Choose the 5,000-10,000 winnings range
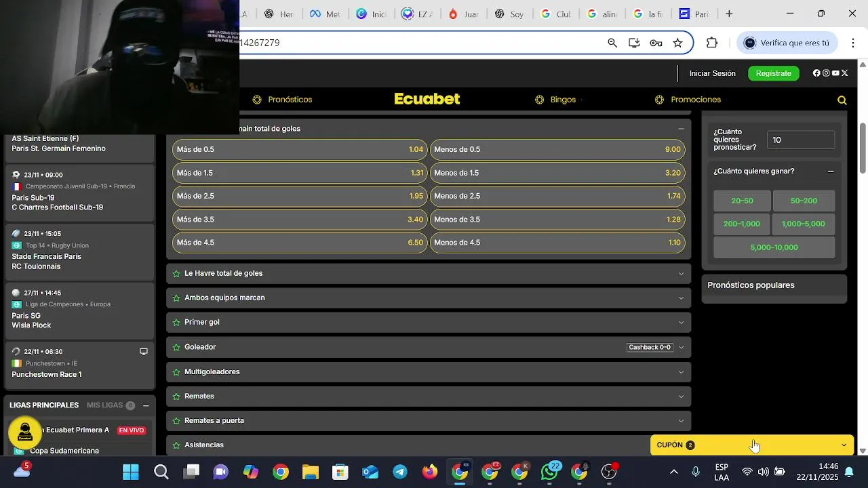 774,247
